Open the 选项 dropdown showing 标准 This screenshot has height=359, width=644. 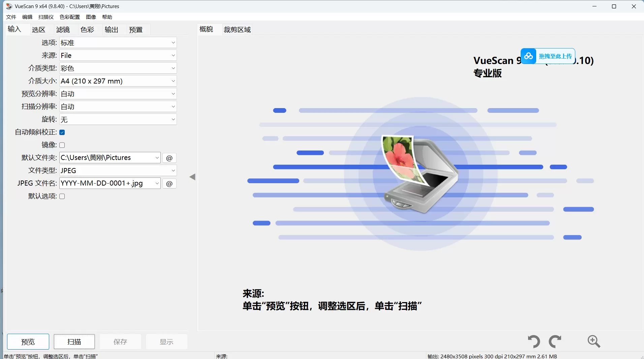(118, 43)
